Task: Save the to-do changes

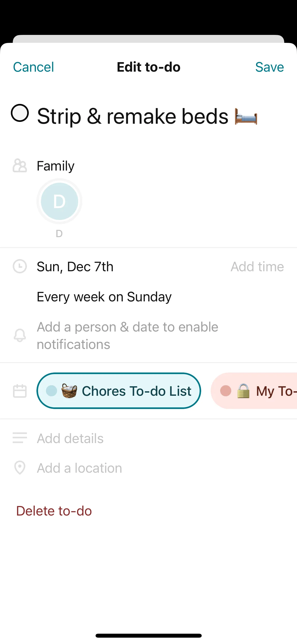Action: [x=269, y=67]
